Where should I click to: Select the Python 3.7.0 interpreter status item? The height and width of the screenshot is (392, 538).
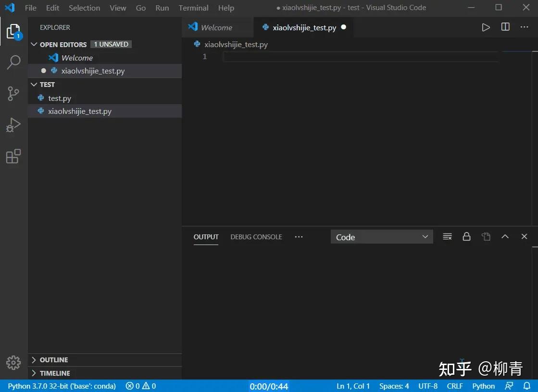[62, 386]
